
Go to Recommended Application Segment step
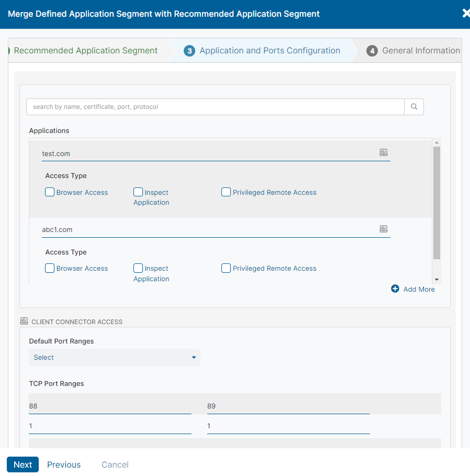pos(85,51)
